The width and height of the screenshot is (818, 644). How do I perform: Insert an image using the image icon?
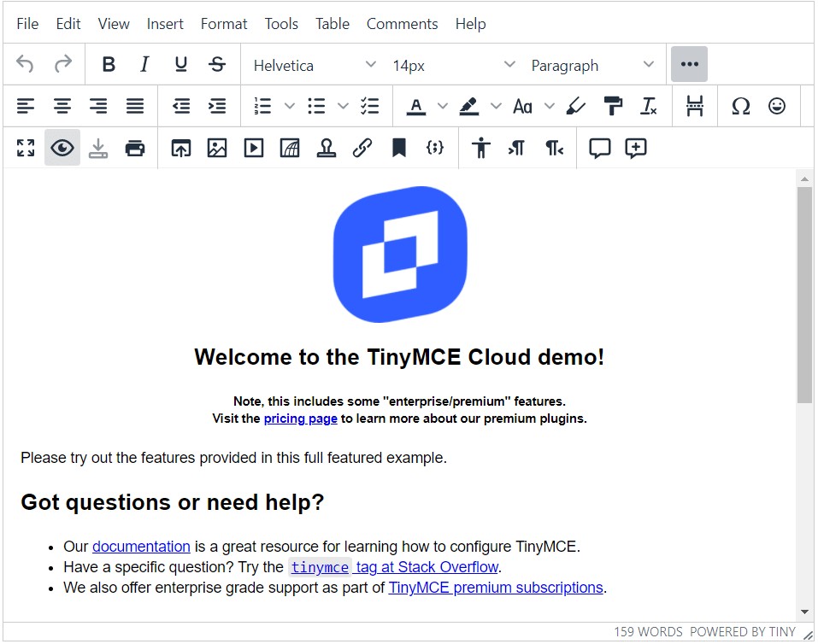[217, 149]
